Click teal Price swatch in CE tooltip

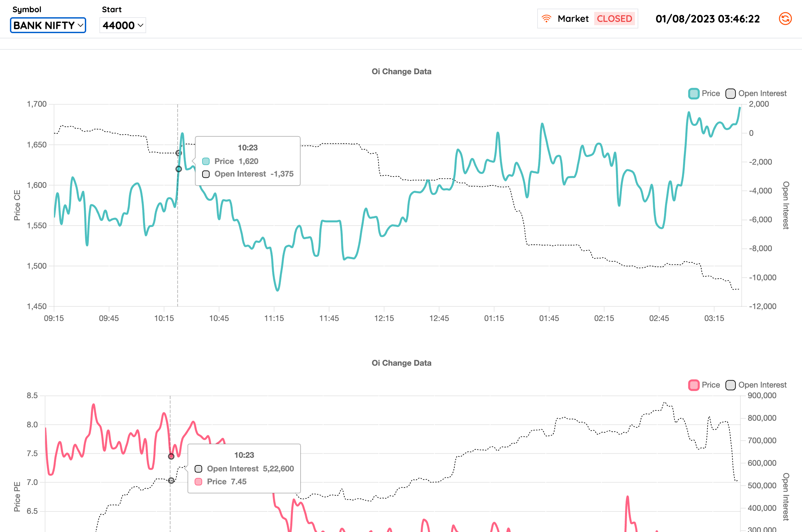[x=206, y=161]
